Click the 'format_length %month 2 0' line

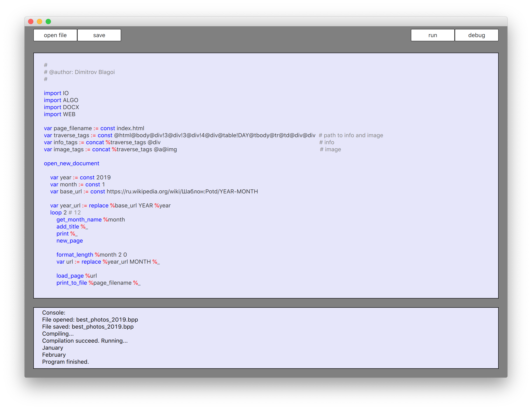tap(92, 255)
